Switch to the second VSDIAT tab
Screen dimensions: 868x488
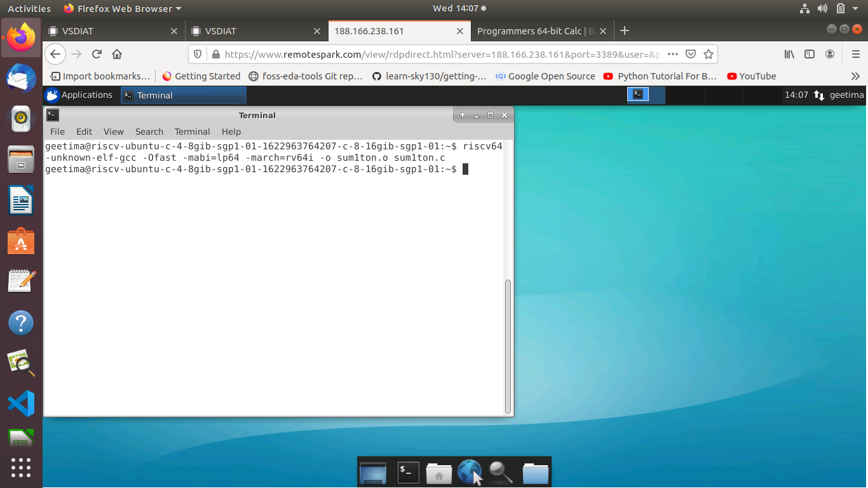point(257,30)
